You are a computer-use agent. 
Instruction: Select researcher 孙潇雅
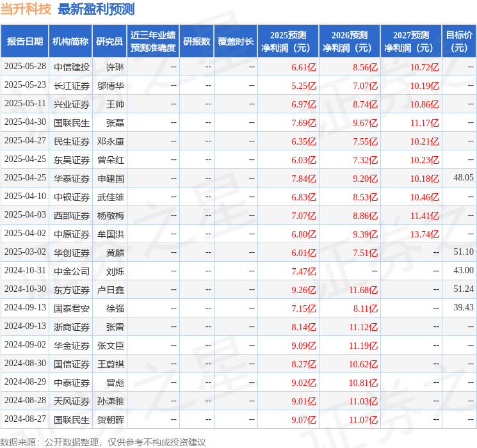click(x=111, y=401)
